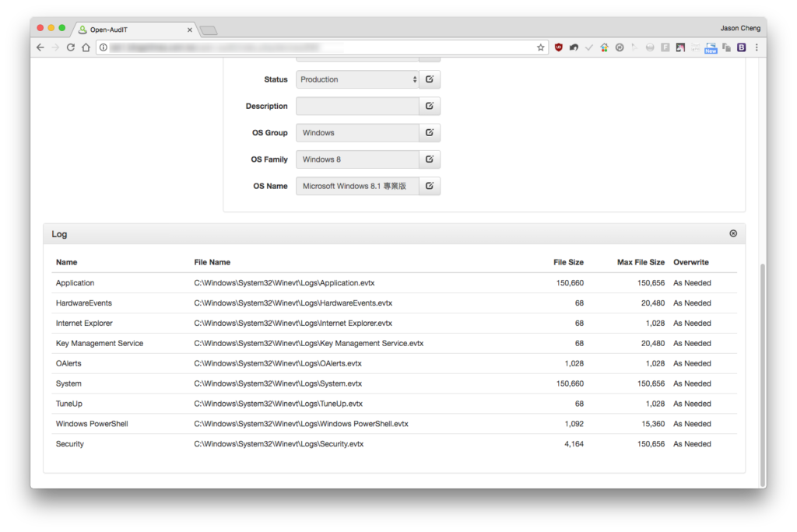The image size is (797, 532).
Task: Sort the log table by Name header
Action: pos(67,262)
